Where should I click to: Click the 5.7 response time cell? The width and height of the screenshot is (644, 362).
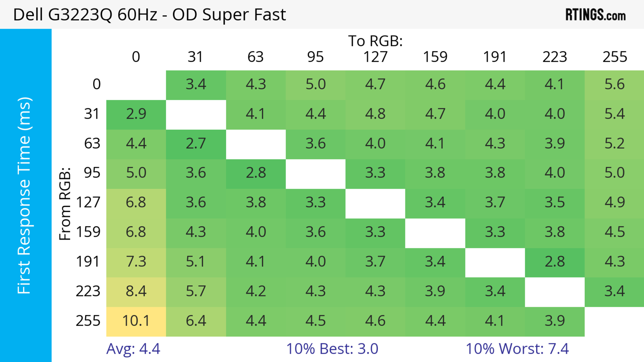pos(196,291)
